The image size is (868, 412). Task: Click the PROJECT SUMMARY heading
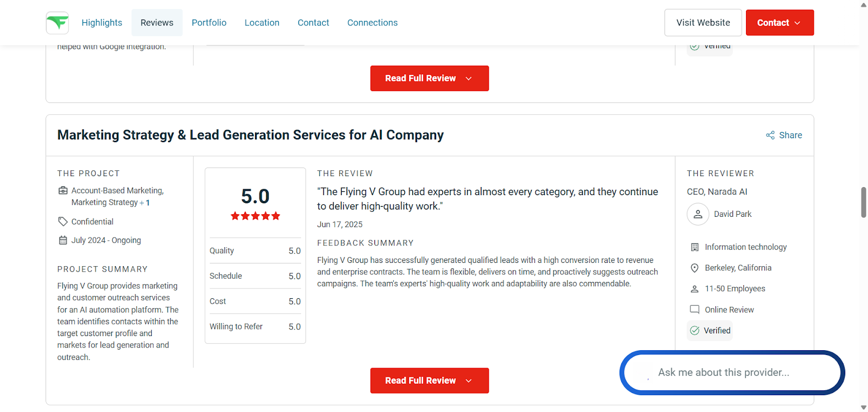(103, 269)
